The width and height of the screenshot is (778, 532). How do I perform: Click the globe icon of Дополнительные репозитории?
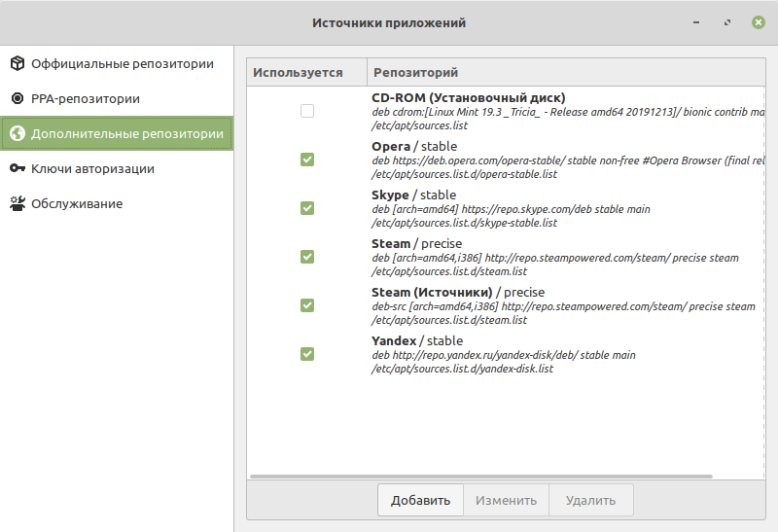pyautogui.click(x=18, y=133)
